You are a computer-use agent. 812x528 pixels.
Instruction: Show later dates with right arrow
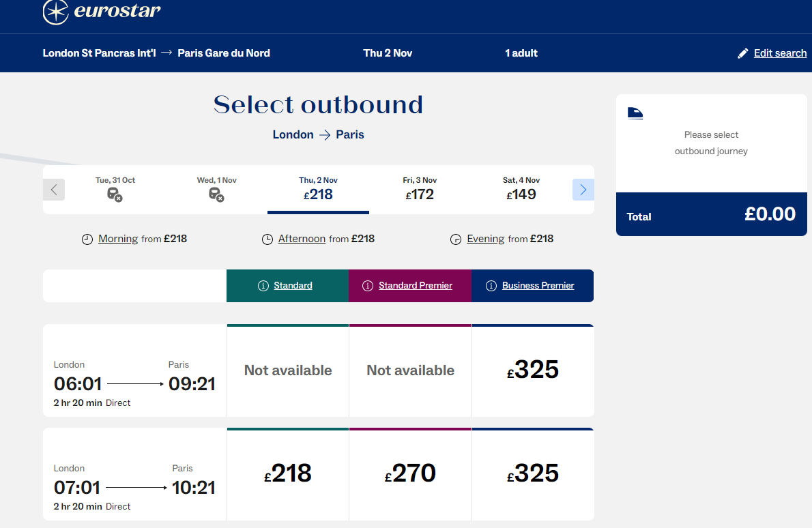[x=583, y=190]
